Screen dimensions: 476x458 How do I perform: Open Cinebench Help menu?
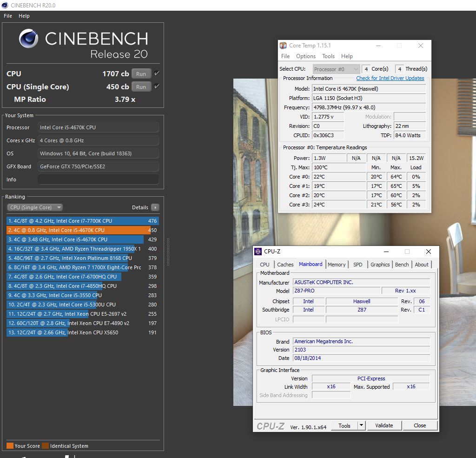coord(24,16)
